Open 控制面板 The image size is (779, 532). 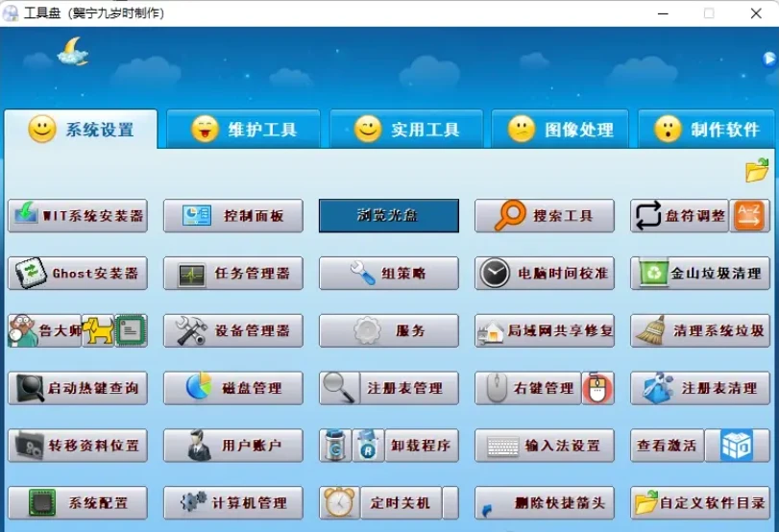[233, 215]
